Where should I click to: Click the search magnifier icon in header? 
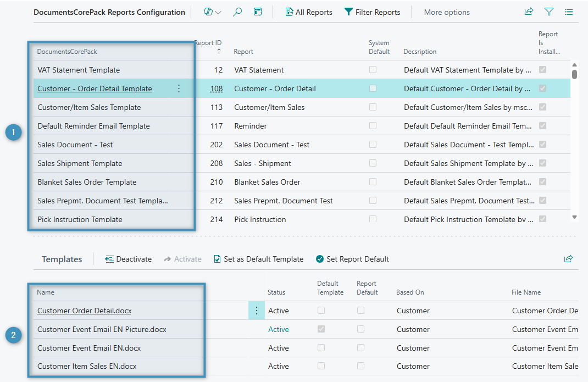click(x=237, y=12)
